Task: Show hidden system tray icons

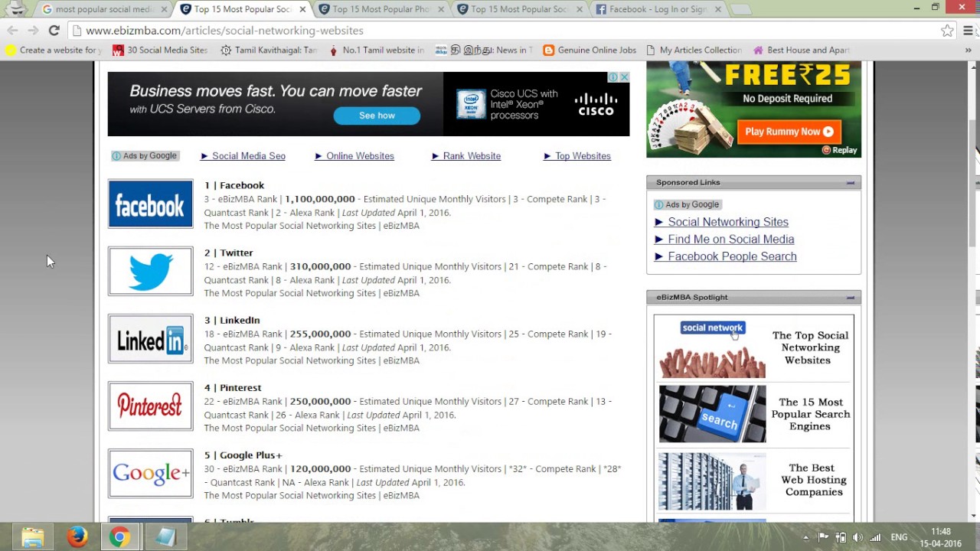Action: [x=805, y=537]
